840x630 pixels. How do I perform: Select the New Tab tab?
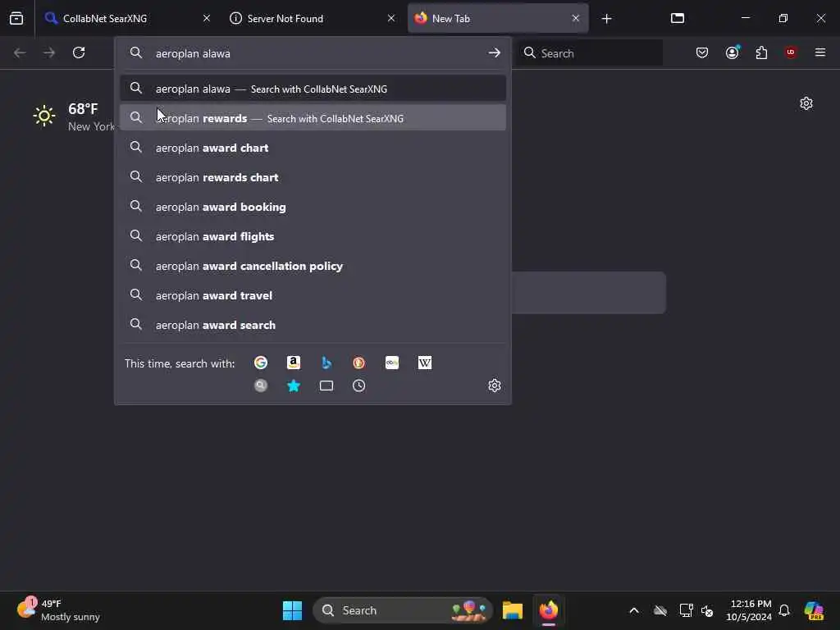pos(498,18)
